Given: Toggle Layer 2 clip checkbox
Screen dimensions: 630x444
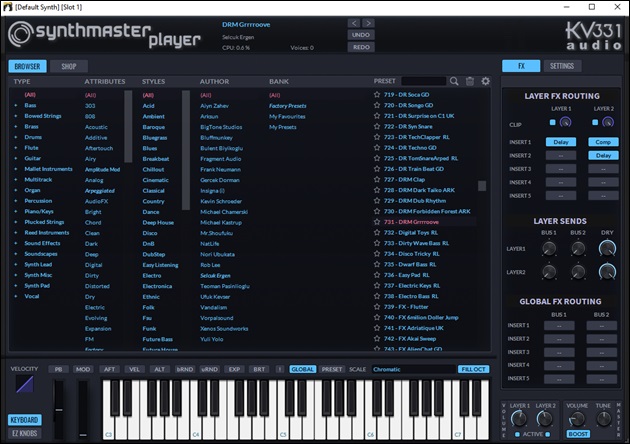Looking at the screenshot, I should point(595,122).
